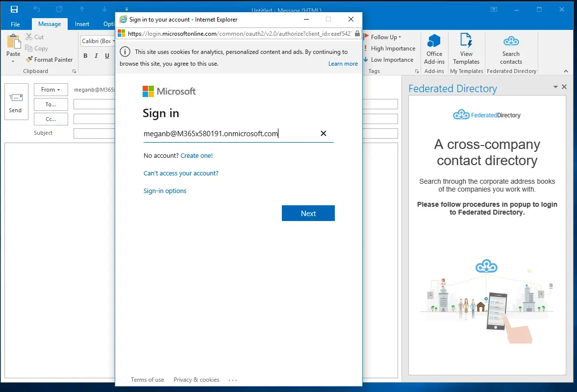Click the Create one! link
The image size is (577, 392).
197,155
